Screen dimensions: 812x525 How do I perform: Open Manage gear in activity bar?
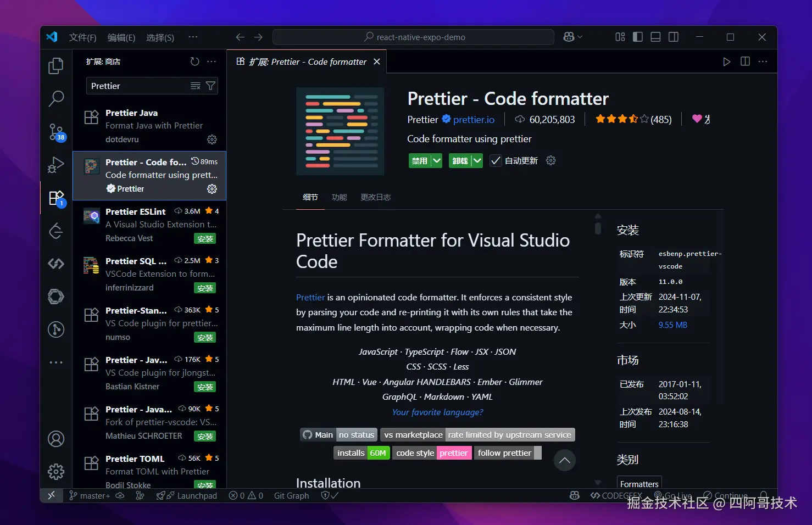tap(56, 471)
